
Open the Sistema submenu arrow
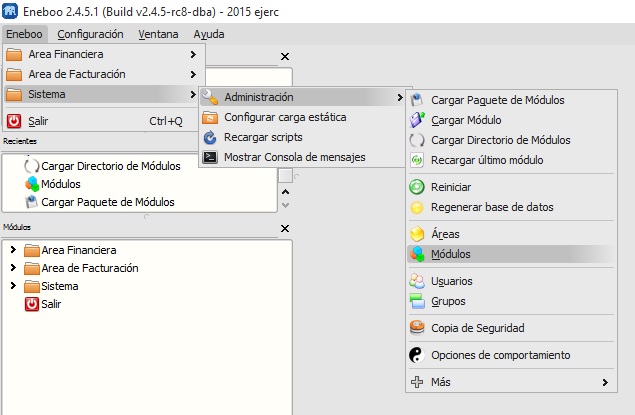tap(193, 94)
